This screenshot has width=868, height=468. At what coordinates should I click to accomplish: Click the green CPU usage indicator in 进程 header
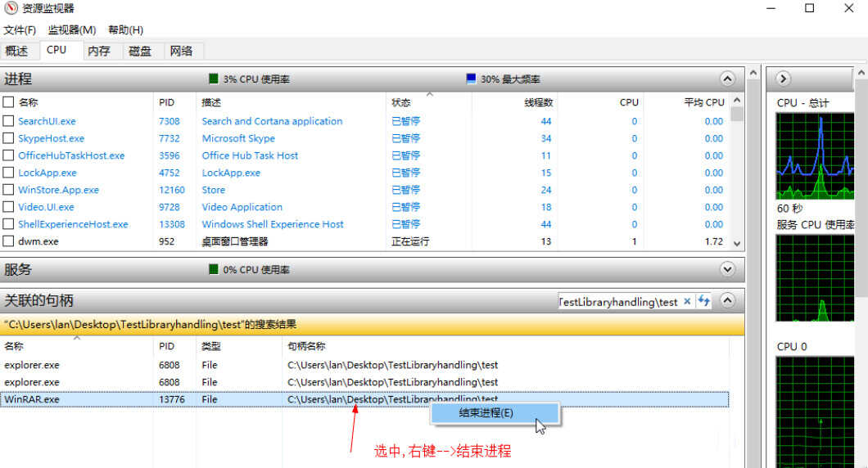[x=214, y=79]
